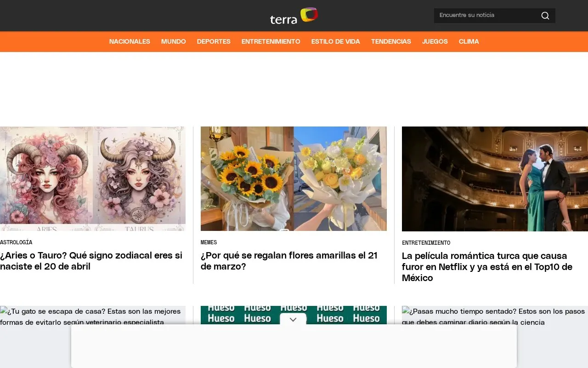Open the Aries and Taurus article image
588x368 pixels.
coord(93,178)
